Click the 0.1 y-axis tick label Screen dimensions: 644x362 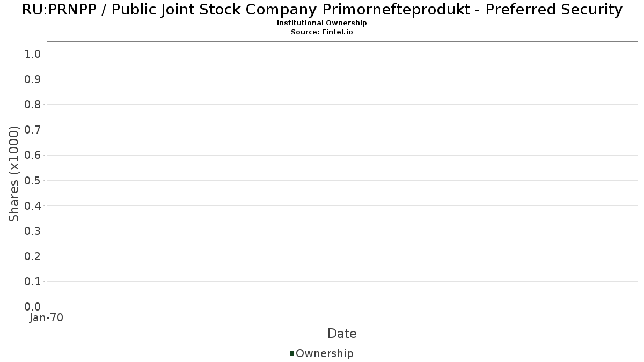[33, 282]
